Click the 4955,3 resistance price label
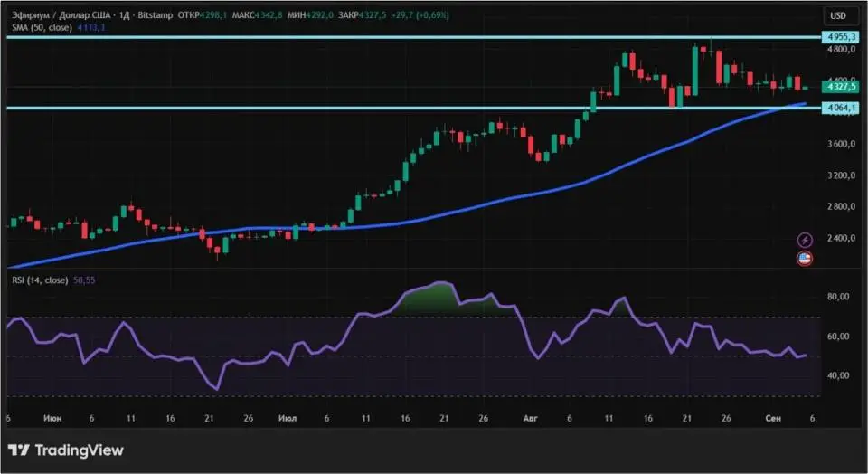This screenshot has height=474, width=868. click(x=839, y=38)
